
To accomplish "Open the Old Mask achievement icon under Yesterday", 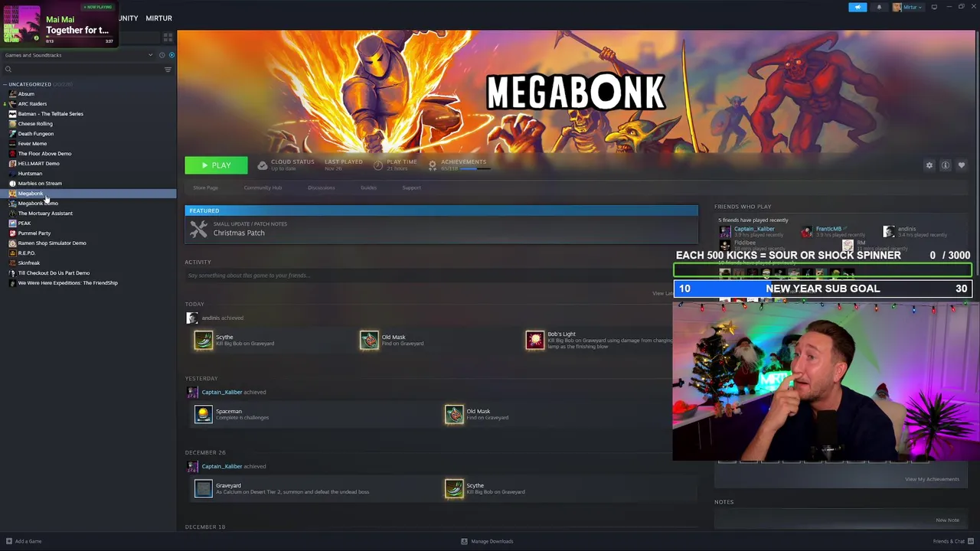I will 454,414.
